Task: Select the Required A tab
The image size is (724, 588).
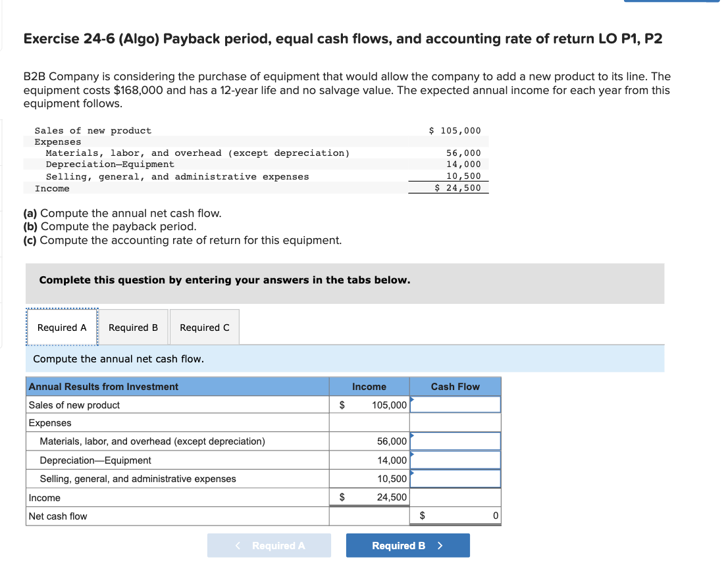Action: pos(62,327)
